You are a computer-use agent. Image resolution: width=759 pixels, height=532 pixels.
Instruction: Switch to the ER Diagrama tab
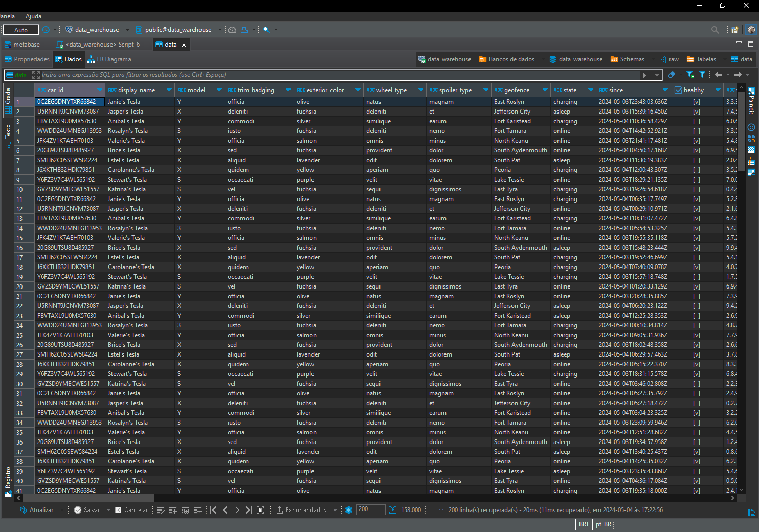click(109, 59)
